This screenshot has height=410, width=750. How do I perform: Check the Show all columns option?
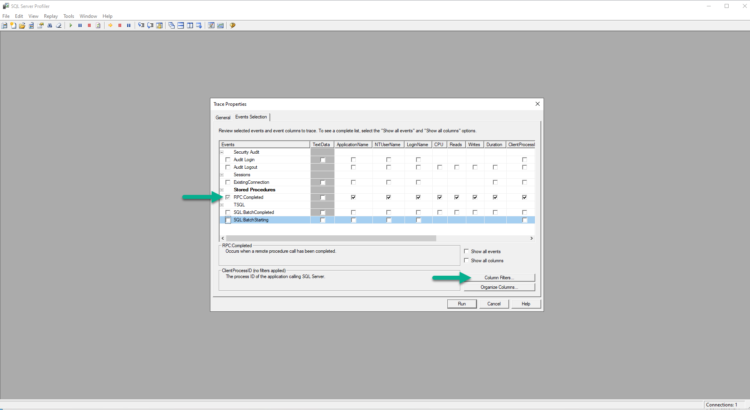tap(466, 260)
